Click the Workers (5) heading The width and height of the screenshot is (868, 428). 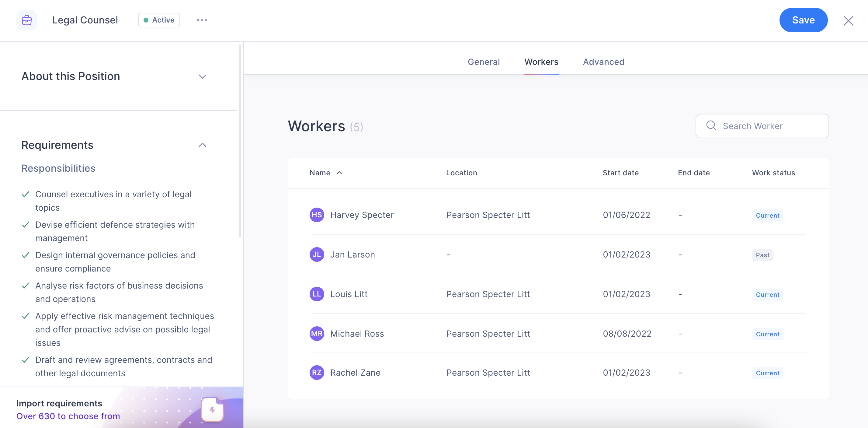click(325, 126)
